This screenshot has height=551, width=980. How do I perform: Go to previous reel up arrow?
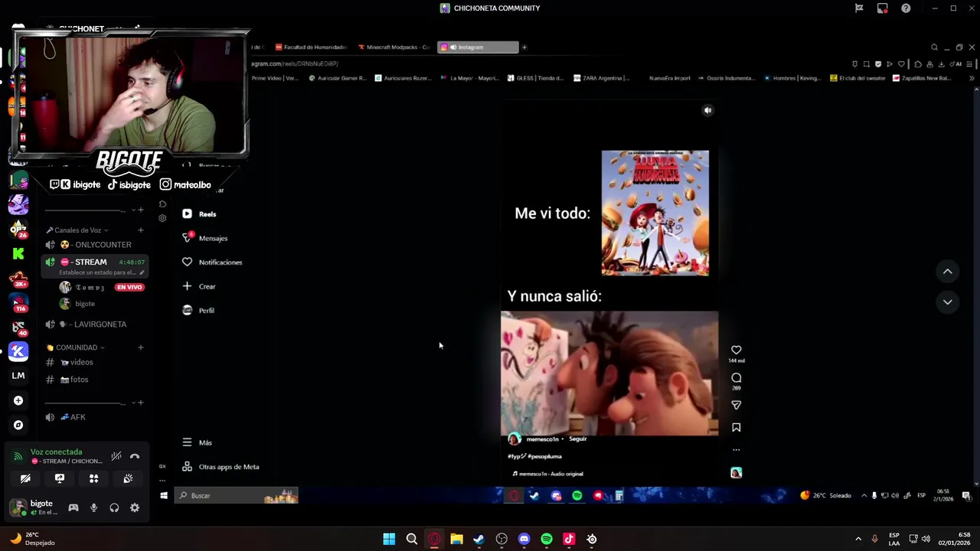[x=947, y=272]
